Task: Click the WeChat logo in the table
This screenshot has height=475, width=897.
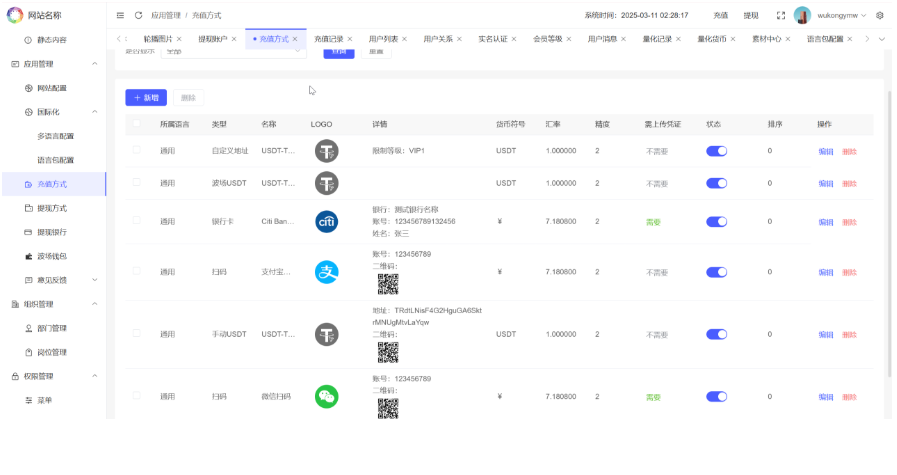Action: pos(327,397)
